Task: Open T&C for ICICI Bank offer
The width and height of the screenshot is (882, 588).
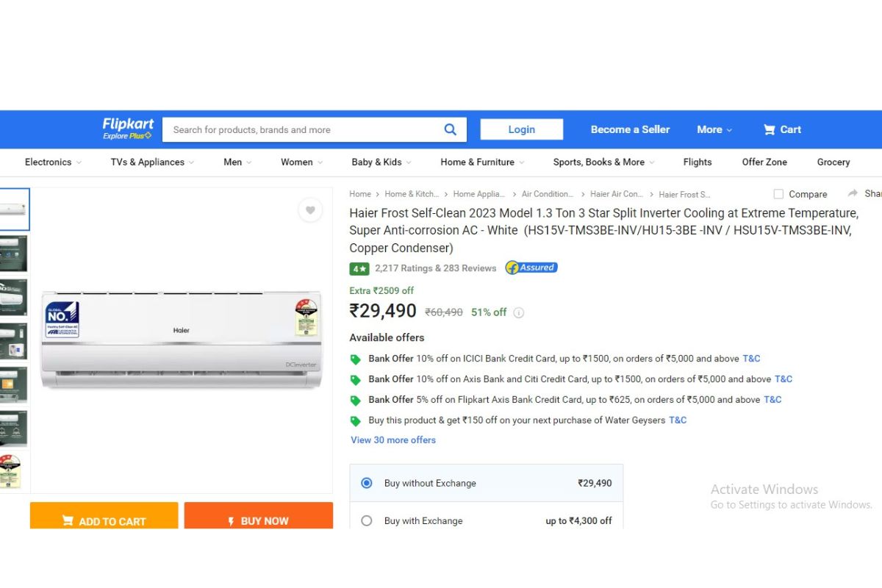Action: (x=751, y=359)
